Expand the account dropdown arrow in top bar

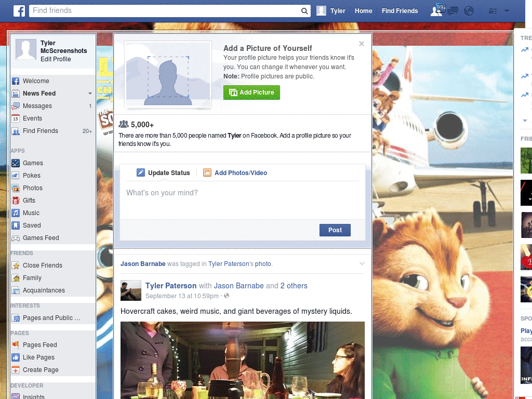507,11
